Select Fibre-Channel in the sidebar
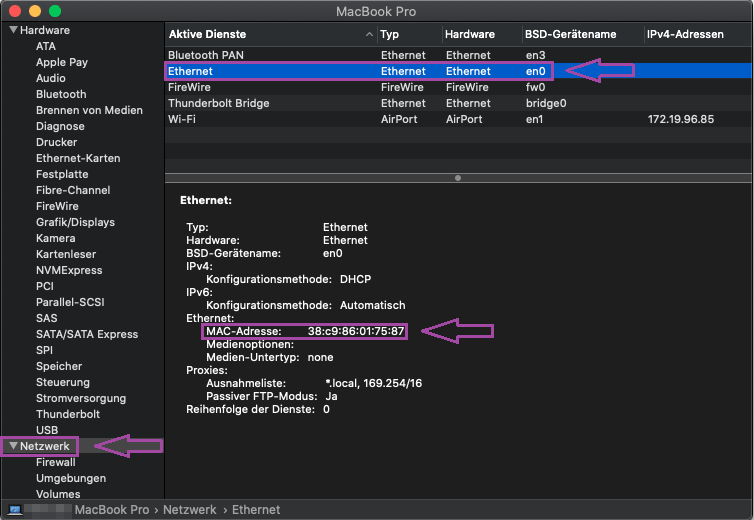Screen dimensions: 754x520 pos(73,190)
